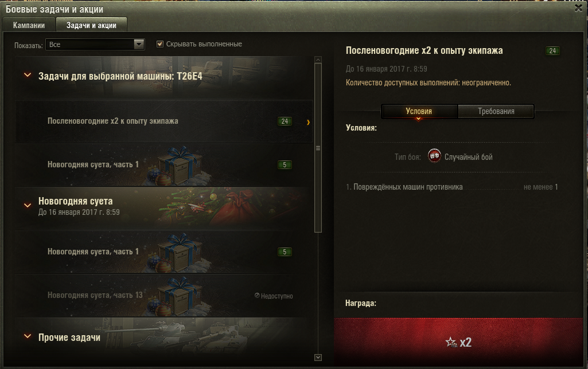Toggle the Скрывать выполненные checkbox

(x=160, y=44)
